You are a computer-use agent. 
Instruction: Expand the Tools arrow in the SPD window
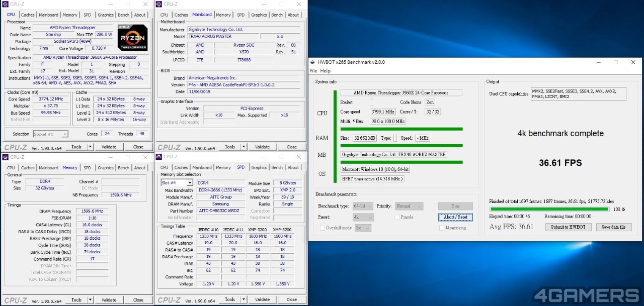(244, 300)
